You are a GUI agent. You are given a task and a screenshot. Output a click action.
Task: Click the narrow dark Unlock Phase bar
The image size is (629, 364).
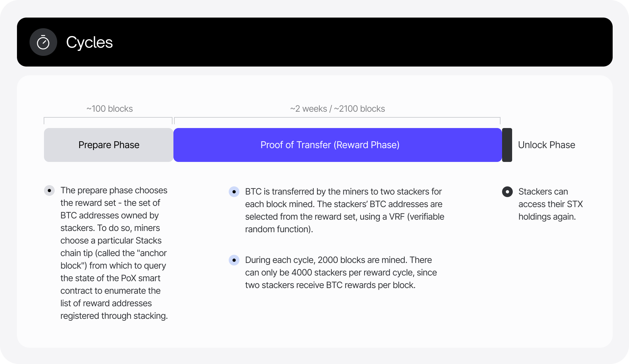(x=507, y=145)
